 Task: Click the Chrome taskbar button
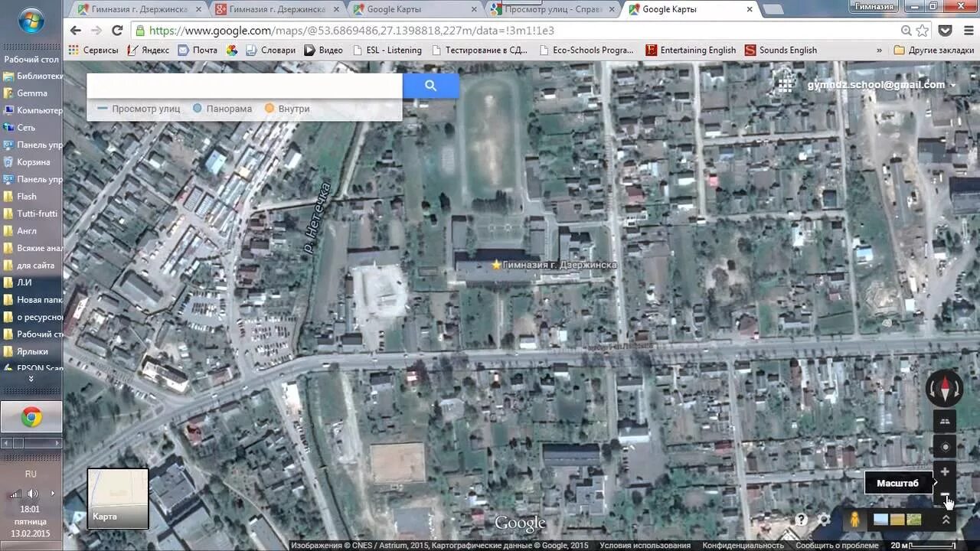[x=31, y=417]
